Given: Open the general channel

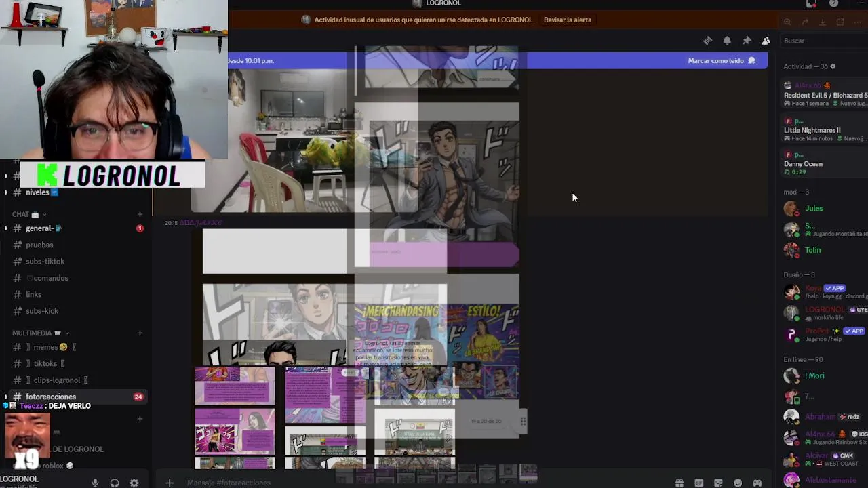Looking at the screenshot, I should pos(76,228).
